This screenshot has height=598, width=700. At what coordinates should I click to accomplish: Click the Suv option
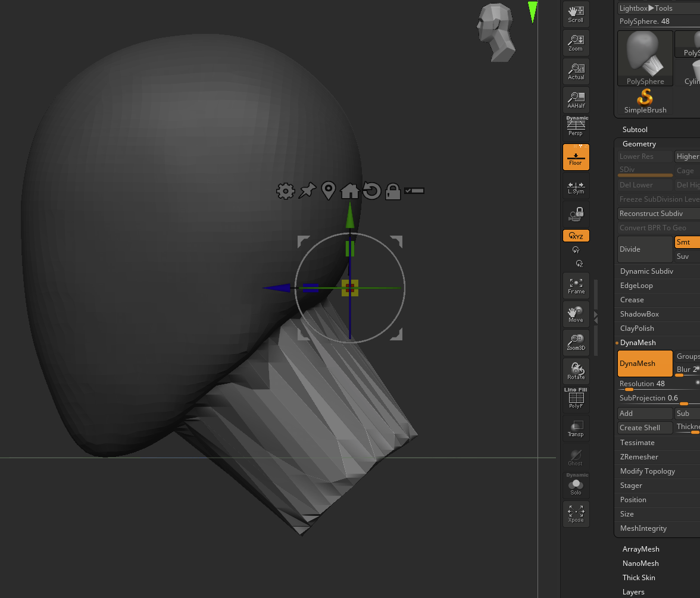coord(687,256)
